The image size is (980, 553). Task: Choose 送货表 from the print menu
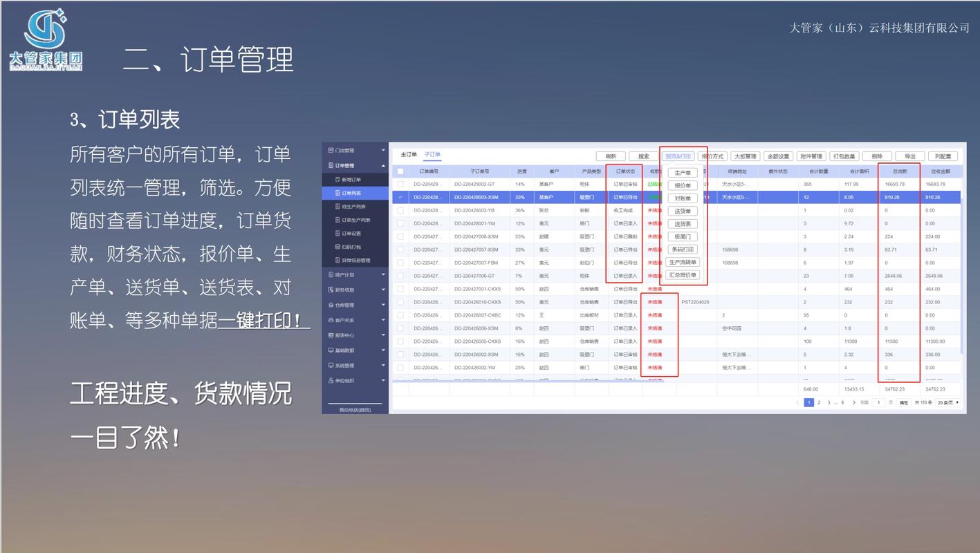(683, 224)
